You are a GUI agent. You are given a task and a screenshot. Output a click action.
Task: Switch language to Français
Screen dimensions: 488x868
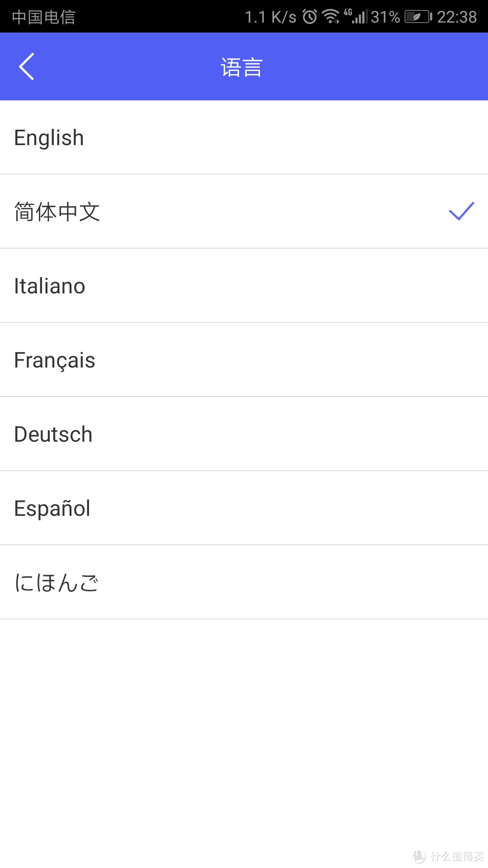pos(244,360)
